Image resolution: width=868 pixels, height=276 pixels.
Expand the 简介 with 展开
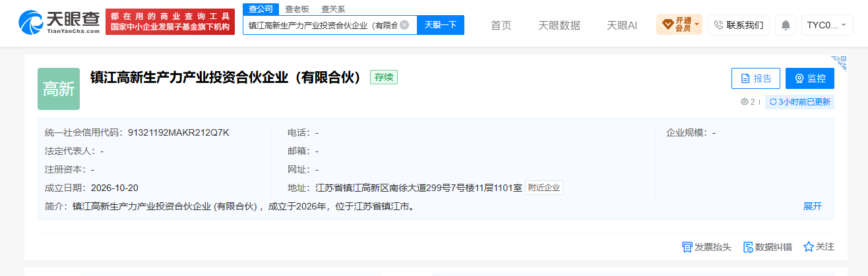click(813, 206)
